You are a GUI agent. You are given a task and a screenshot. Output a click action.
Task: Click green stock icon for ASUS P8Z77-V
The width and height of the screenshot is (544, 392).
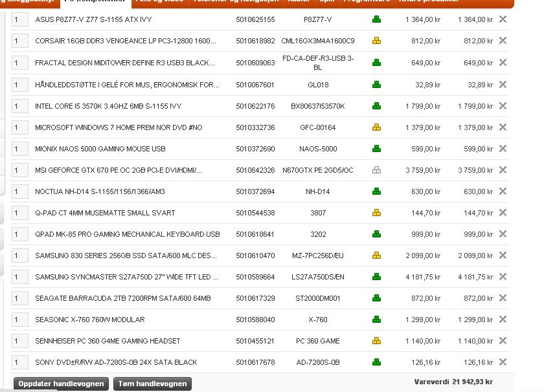tap(376, 19)
